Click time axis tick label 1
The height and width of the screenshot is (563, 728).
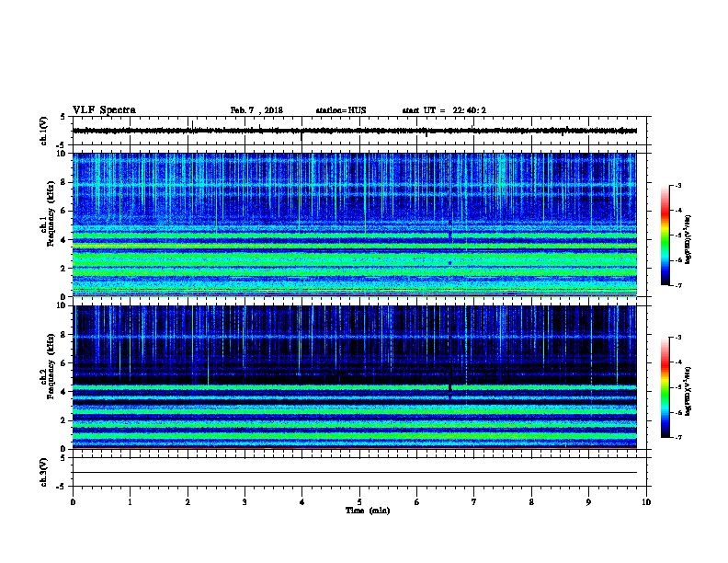[x=130, y=501]
